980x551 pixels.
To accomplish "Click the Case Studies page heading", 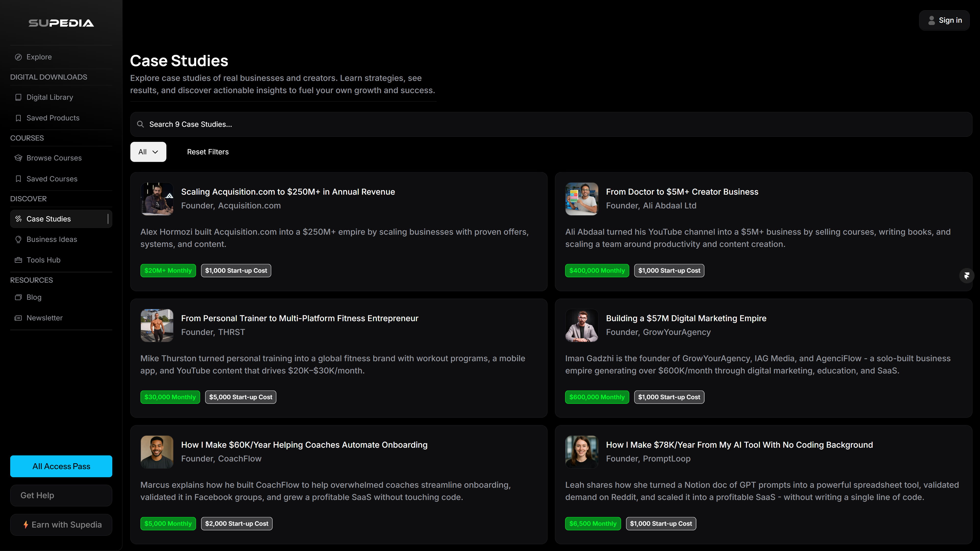I will click(x=179, y=61).
